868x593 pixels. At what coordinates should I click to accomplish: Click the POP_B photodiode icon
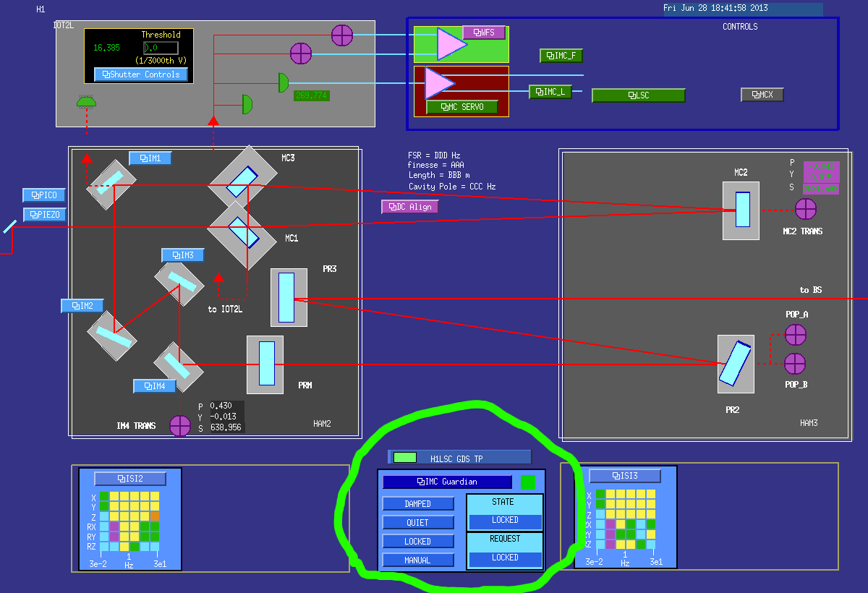(x=795, y=364)
